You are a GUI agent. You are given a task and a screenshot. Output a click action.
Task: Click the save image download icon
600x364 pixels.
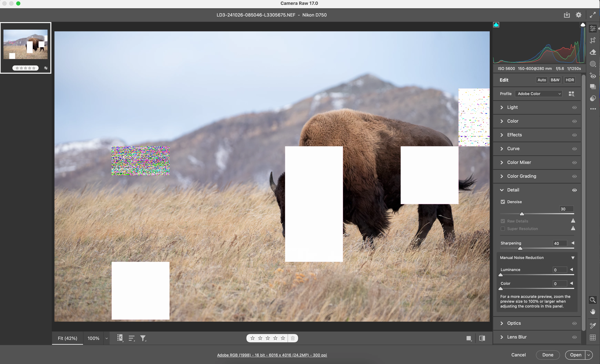567,15
